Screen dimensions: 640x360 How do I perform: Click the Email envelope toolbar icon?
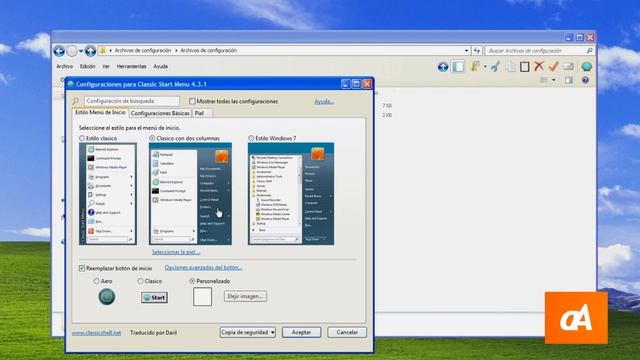click(569, 67)
